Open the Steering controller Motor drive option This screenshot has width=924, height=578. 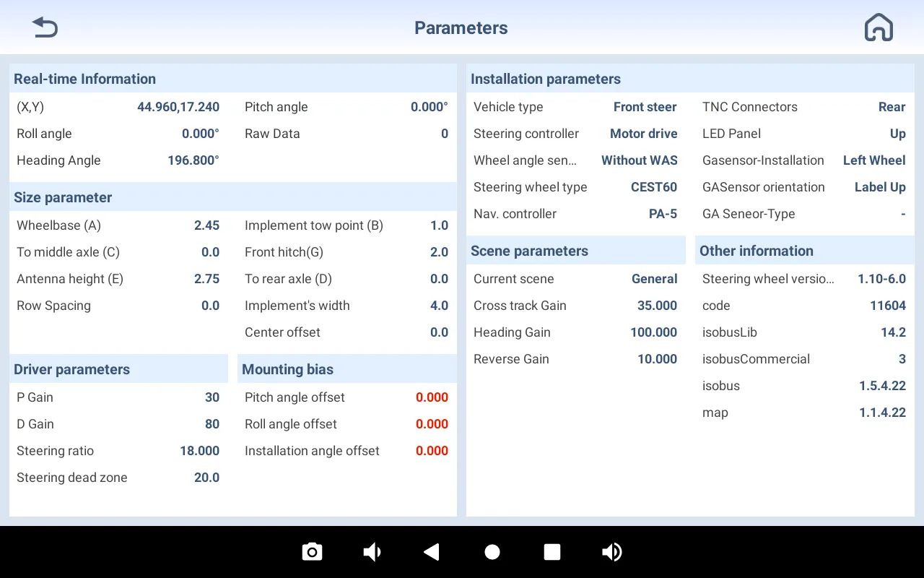pos(643,134)
